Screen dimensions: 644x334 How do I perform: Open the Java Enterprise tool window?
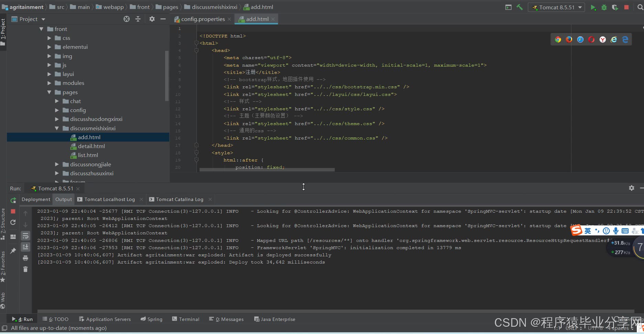pyautogui.click(x=275, y=319)
